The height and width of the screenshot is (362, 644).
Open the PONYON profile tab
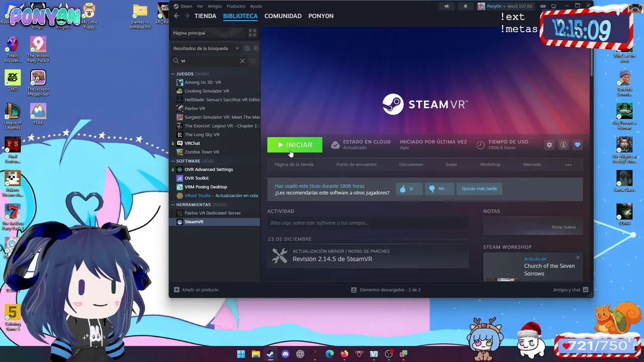pyautogui.click(x=321, y=16)
